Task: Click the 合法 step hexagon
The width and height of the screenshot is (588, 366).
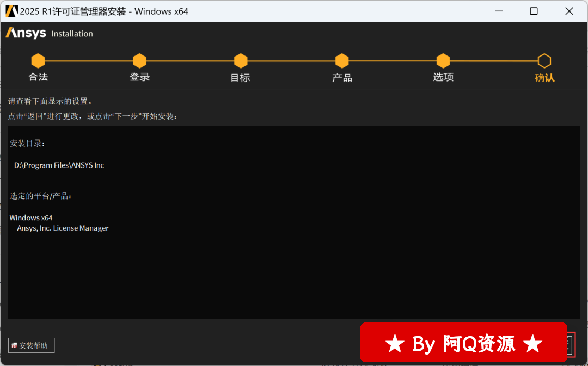Action: pos(38,61)
